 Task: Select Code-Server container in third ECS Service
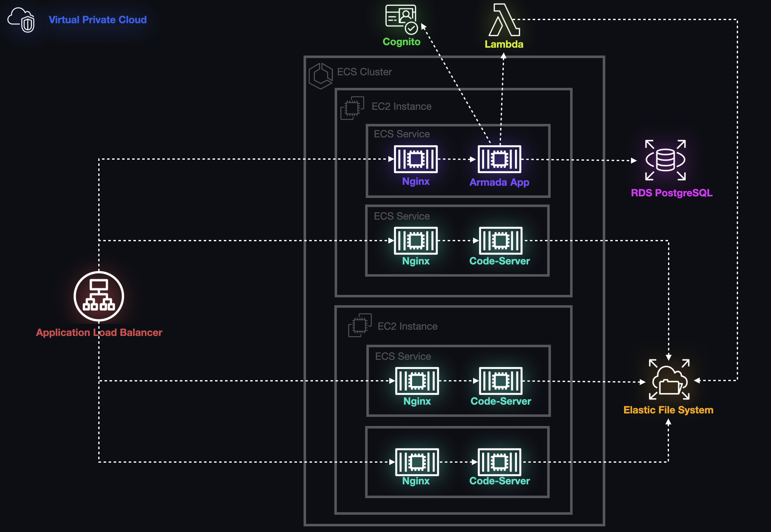501,381
